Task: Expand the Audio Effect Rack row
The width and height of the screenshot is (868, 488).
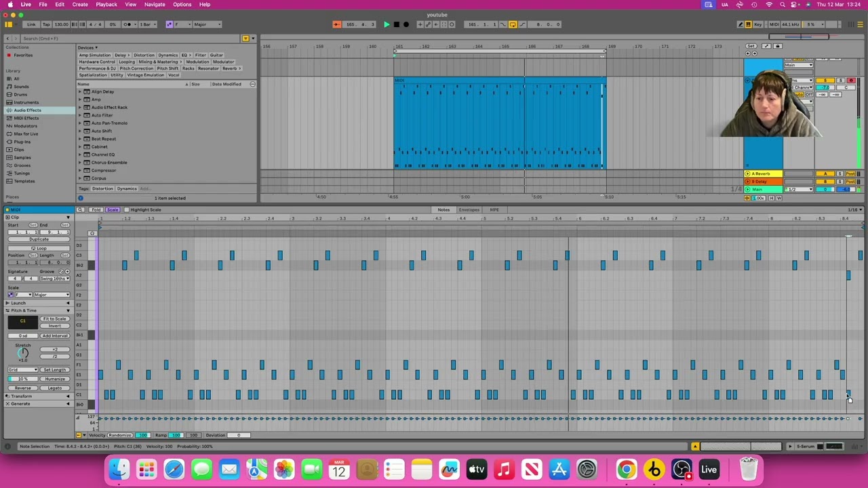Action: [x=80, y=107]
